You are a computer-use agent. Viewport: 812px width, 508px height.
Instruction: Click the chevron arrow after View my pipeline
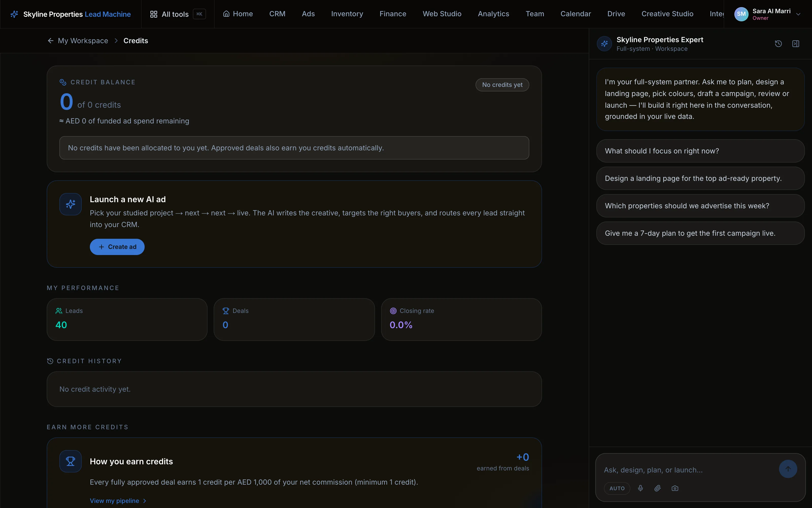tap(145, 501)
